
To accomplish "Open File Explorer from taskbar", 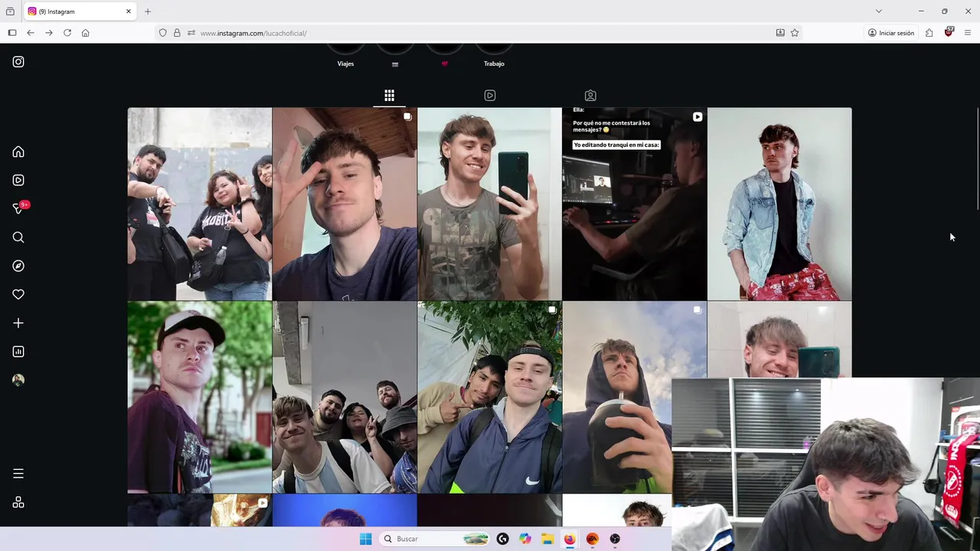I will coord(547,539).
